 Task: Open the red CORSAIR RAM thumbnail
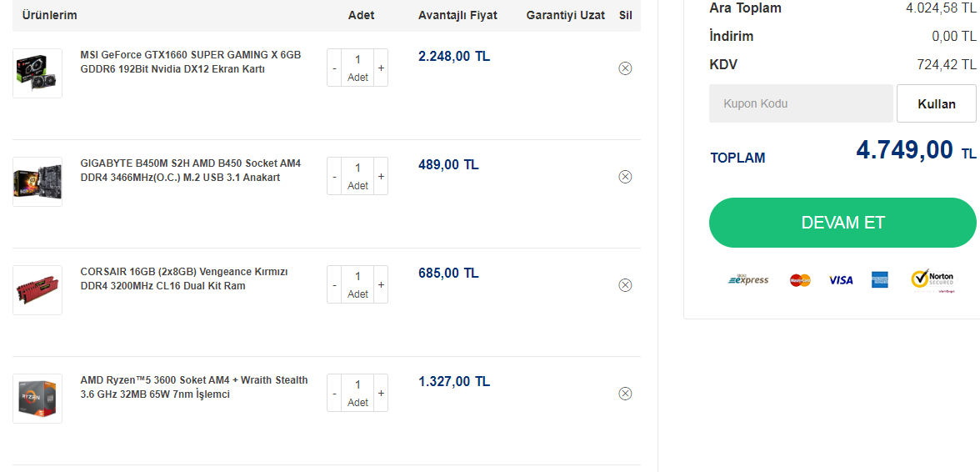point(37,290)
